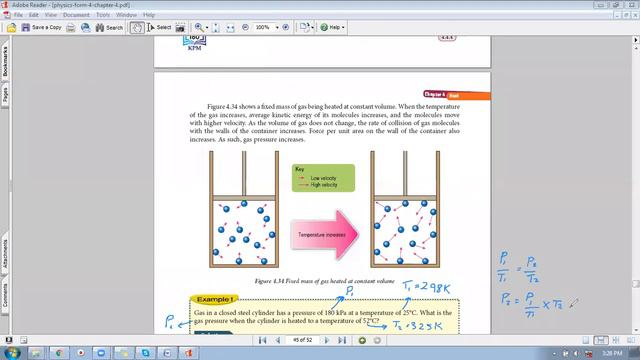This screenshot has height=360, width=640.
Task: Click the Fit Page height icon
Action: coord(216,27)
